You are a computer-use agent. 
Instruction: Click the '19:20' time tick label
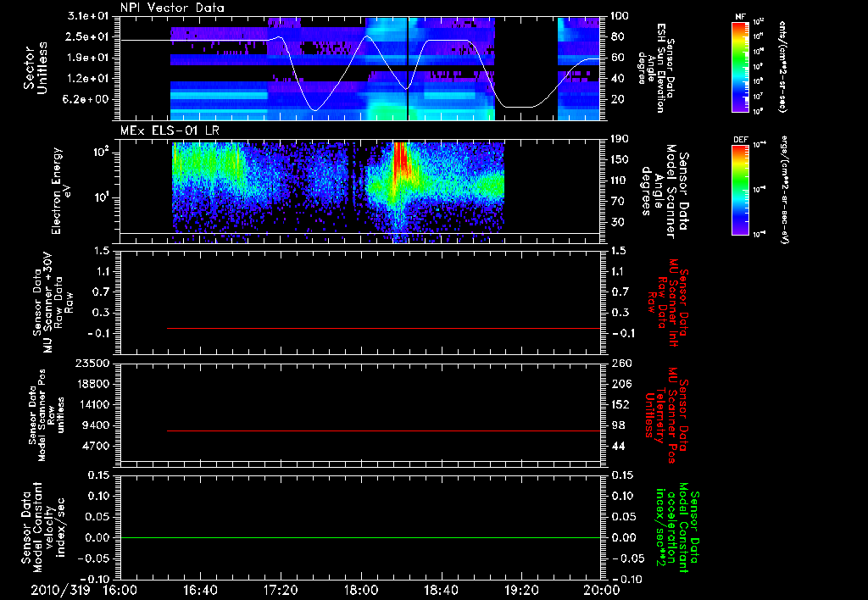pyautogui.click(x=521, y=590)
